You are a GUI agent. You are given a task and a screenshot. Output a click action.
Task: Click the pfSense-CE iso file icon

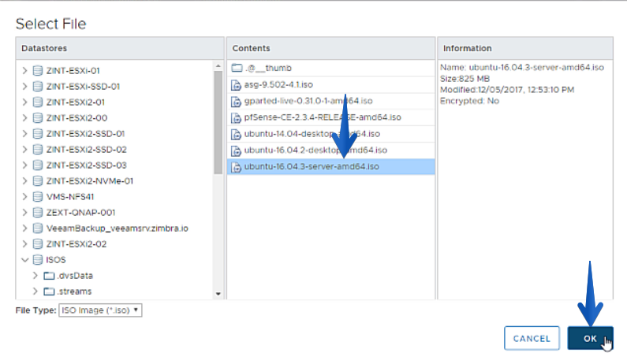(x=237, y=118)
